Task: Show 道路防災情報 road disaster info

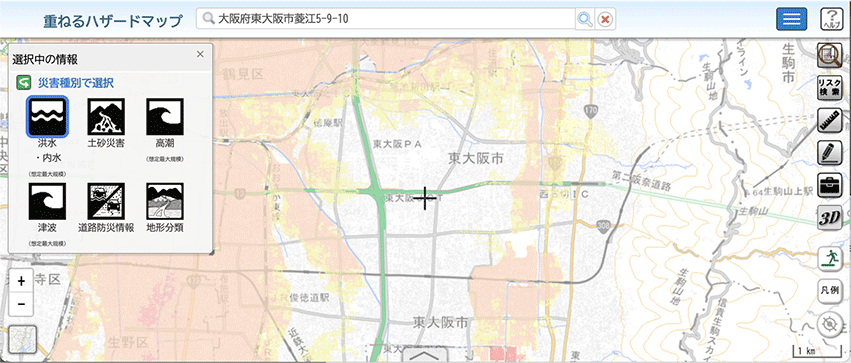Action: (x=106, y=201)
